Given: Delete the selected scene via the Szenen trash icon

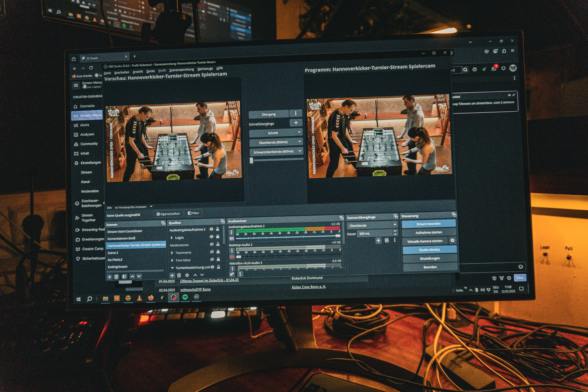Looking at the screenshot, I should click(116, 277).
